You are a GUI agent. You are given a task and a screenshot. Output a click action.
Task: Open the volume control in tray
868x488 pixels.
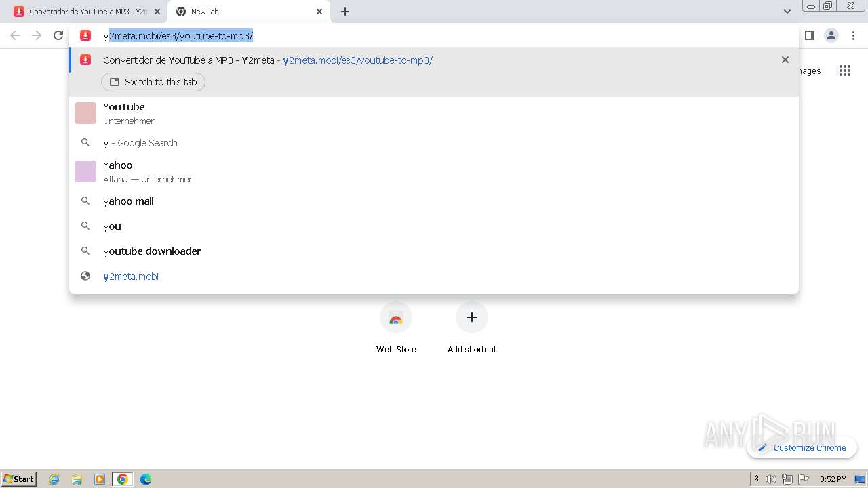771,479
